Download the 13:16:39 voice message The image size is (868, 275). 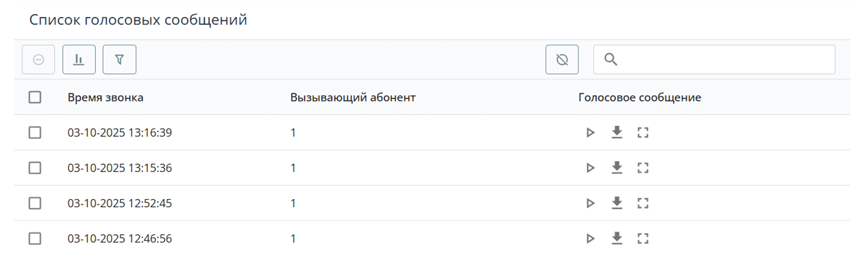coord(616,133)
